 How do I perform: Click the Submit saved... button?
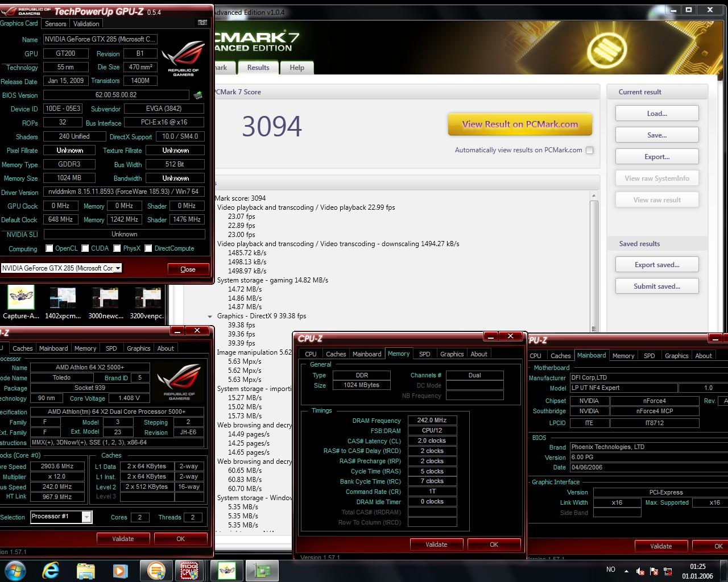pos(657,286)
